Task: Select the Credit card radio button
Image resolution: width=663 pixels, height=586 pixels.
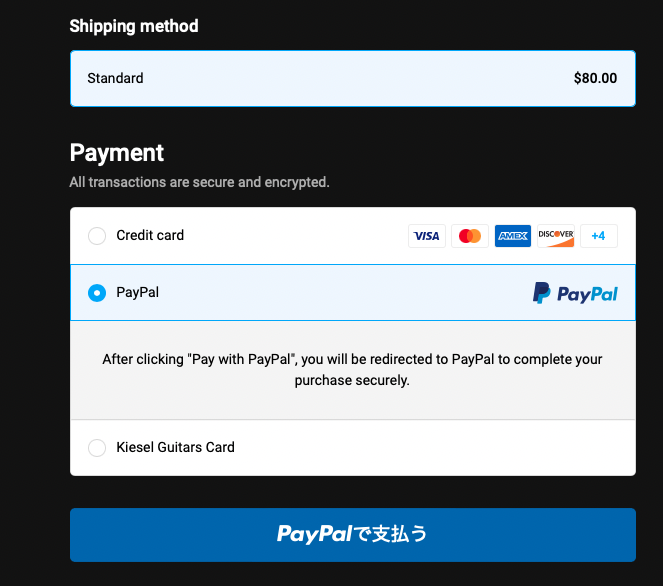Action: [97, 235]
